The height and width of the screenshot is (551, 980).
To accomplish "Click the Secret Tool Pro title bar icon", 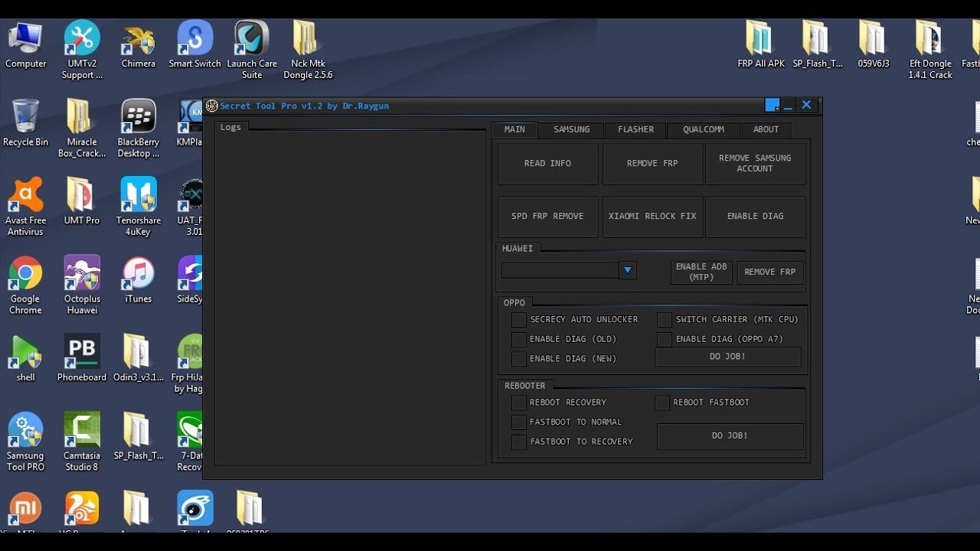I will tap(212, 106).
